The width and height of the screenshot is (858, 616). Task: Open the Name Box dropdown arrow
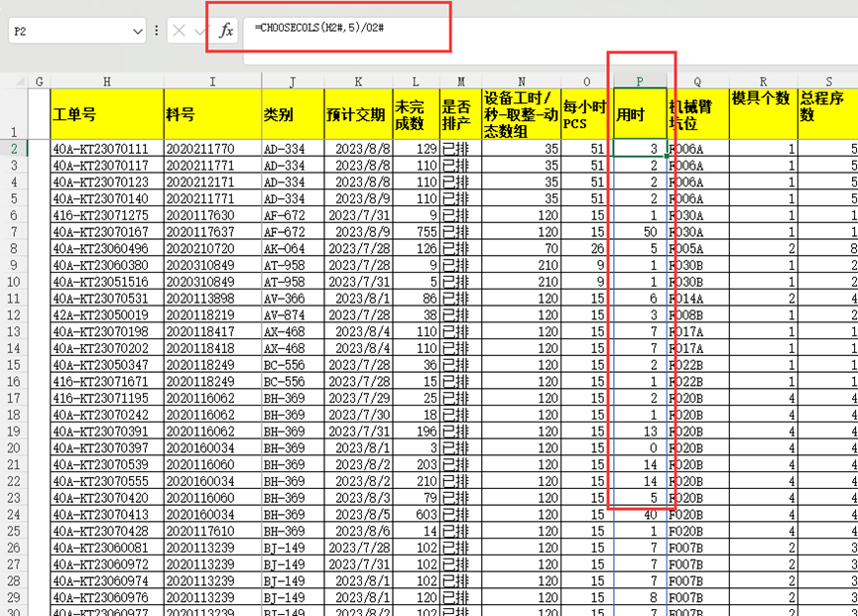tap(137, 31)
